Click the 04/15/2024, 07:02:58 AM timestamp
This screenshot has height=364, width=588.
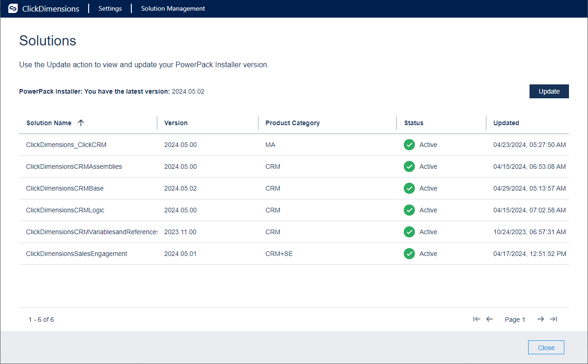point(530,210)
